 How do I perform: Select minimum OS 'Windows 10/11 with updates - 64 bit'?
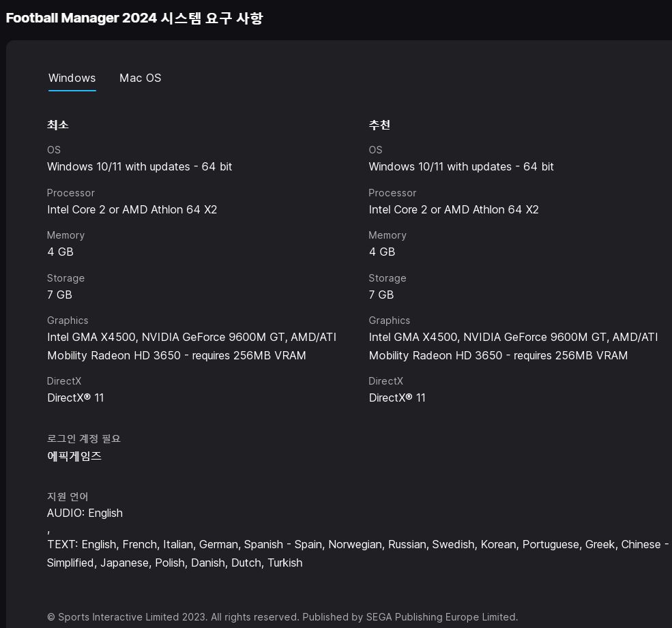pyautogui.click(x=140, y=166)
